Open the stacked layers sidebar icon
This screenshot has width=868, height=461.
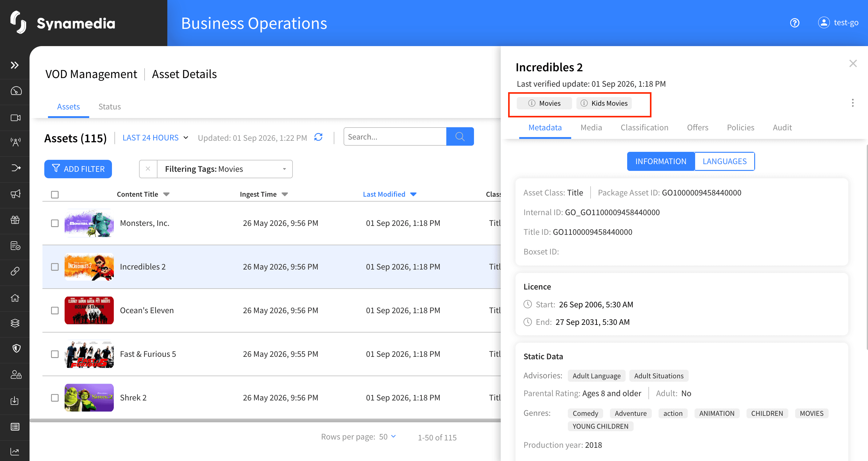pos(15,323)
